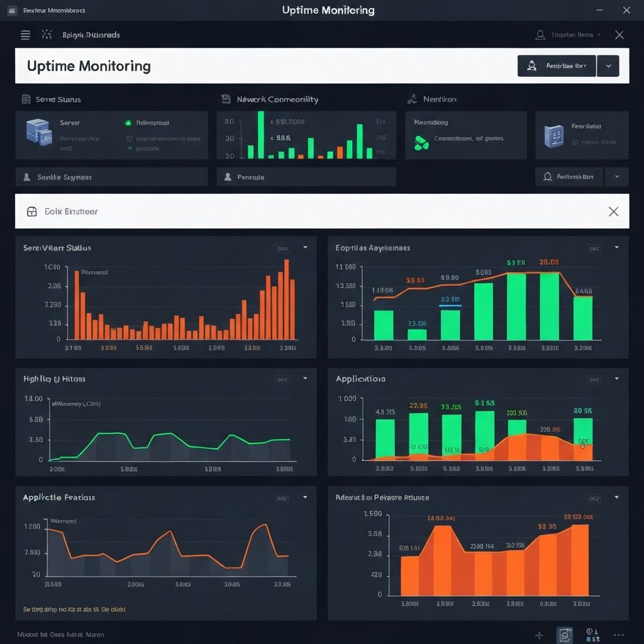
Task: Click the green clover icon in monitoring card
Action: pos(421,143)
